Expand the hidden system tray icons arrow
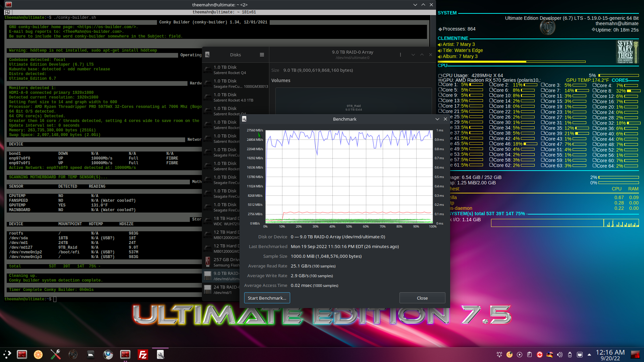This screenshot has width=644, height=362. pos(589,354)
